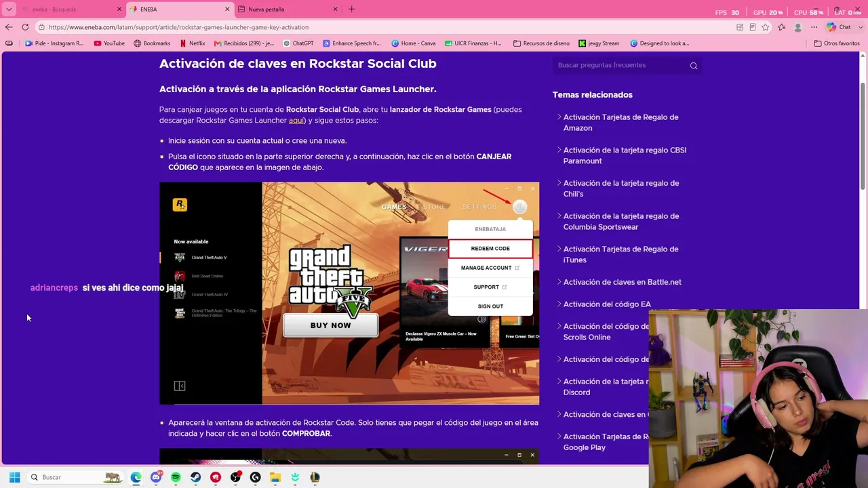Click the Rockstar launcher GTA V screenshot image
The height and width of the screenshot is (488, 868).
pos(349,293)
